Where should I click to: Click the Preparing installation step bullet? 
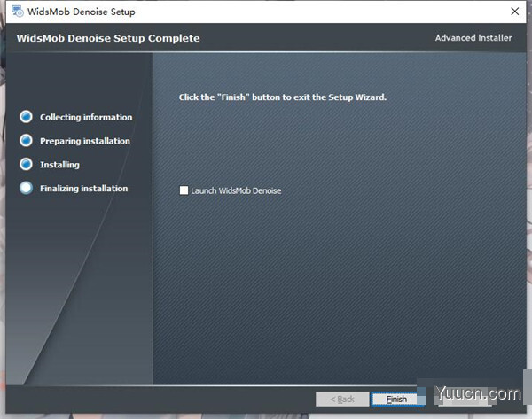pos(26,140)
